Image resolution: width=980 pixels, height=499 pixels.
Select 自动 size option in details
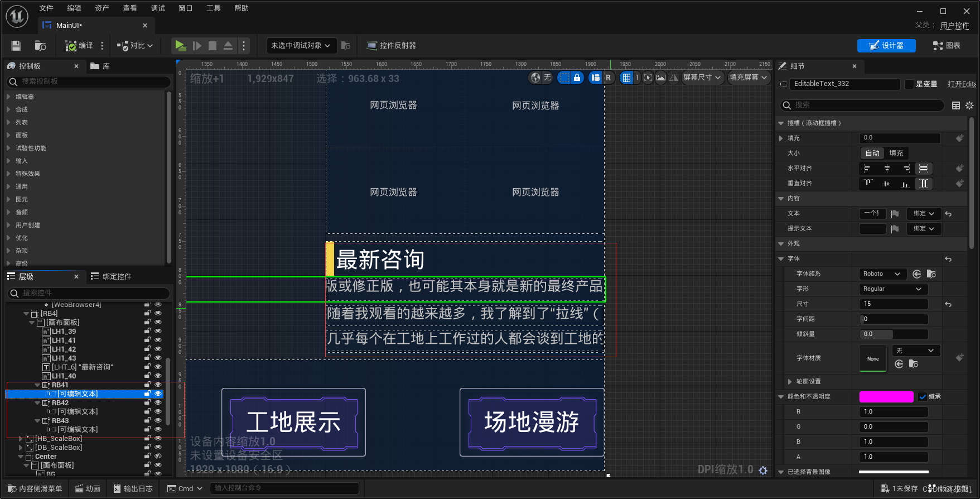[872, 153]
